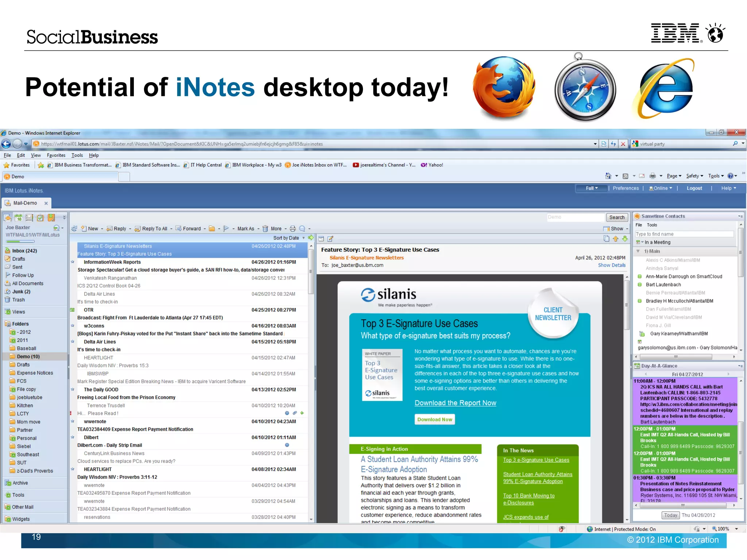Open the Inbox (242) folder
747x560 pixels.
(x=24, y=251)
